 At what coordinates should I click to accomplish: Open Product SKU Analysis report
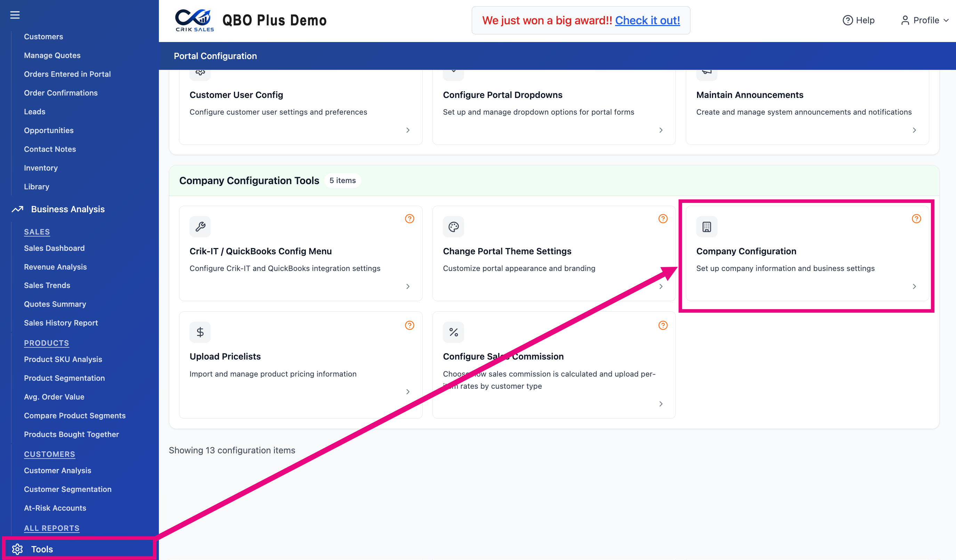[x=63, y=359]
